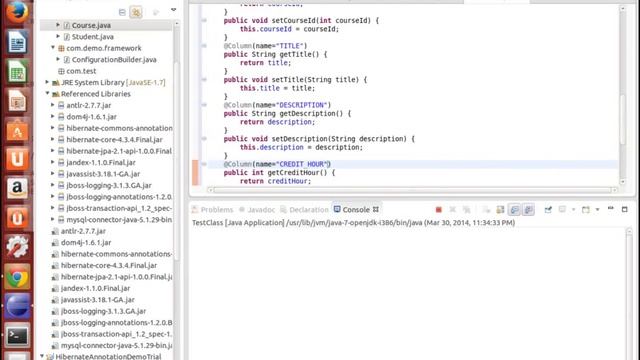The width and height of the screenshot is (640, 360).
Task: Expand ConfigurationBuilder.java node
Action: pyautogui.click(x=58, y=59)
